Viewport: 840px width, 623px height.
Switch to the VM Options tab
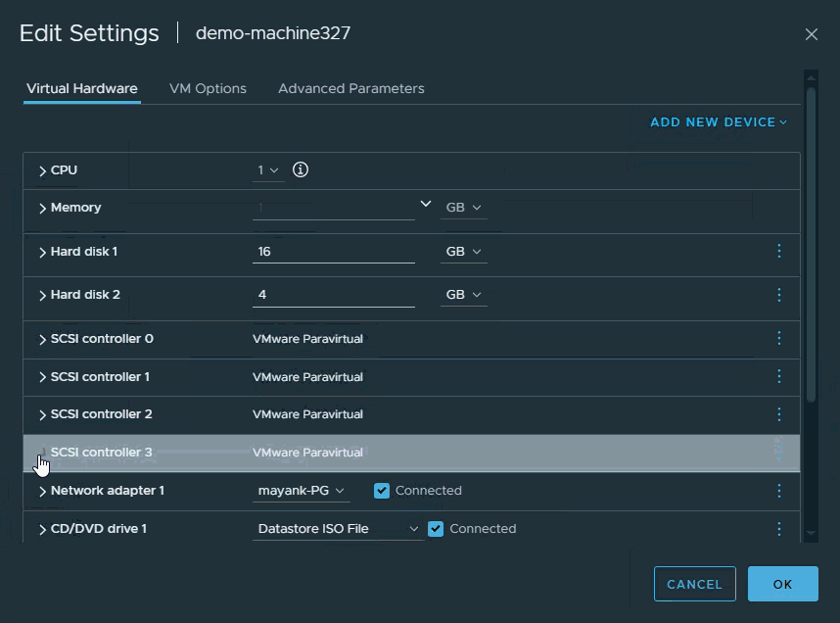pyautogui.click(x=208, y=88)
